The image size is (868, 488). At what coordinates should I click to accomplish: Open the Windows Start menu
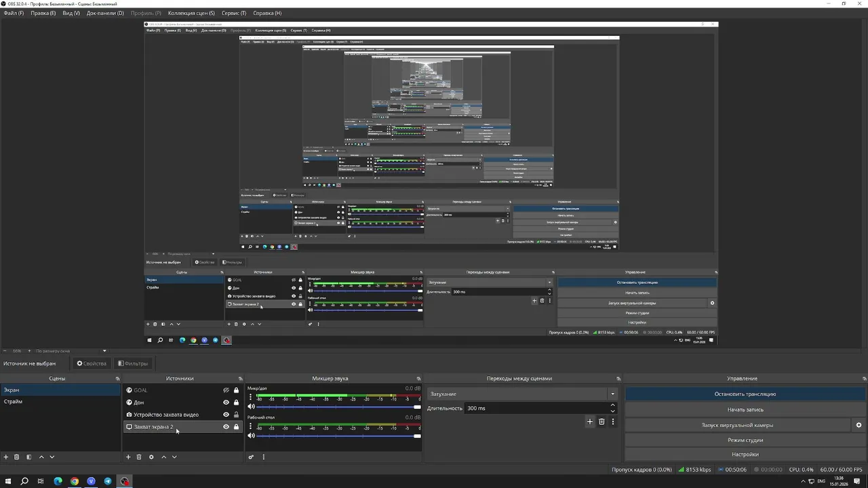click(x=8, y=481)
